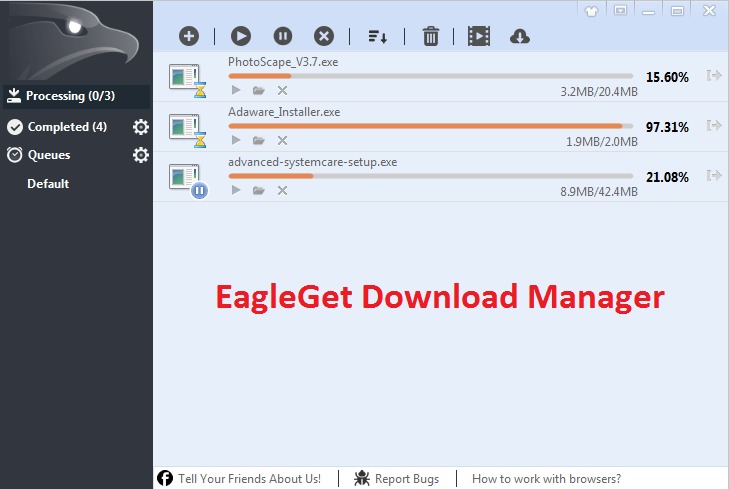
Task: Open folder for Adaware_Installer.exe
Action: tap(258, 140)
